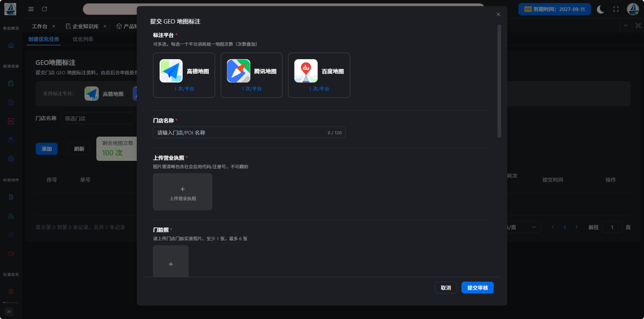Viewport: 644px width, 319px height.
Task: Click the sailboat logo icon
Action: (x=10, y=9)
